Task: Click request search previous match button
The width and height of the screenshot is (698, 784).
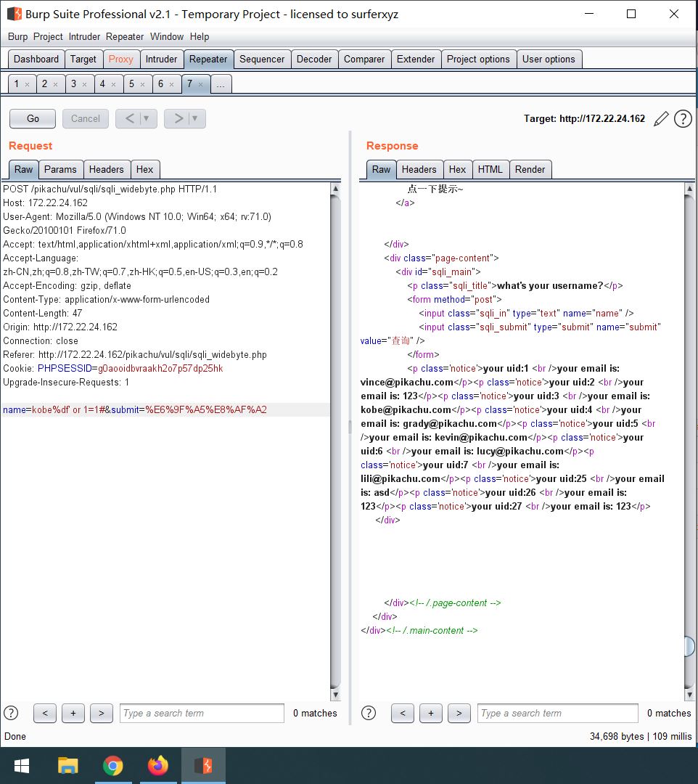Action: pyautogui.click(x=45, y=713)
